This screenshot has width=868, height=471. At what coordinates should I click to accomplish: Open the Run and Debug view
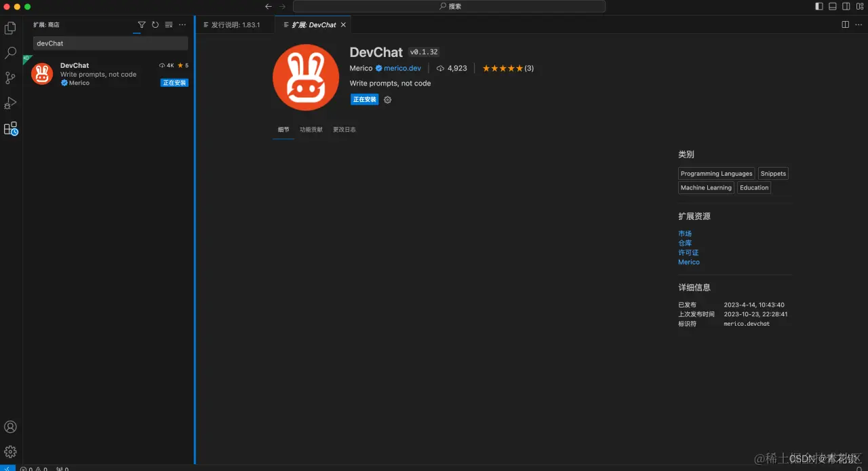(10, 103)
